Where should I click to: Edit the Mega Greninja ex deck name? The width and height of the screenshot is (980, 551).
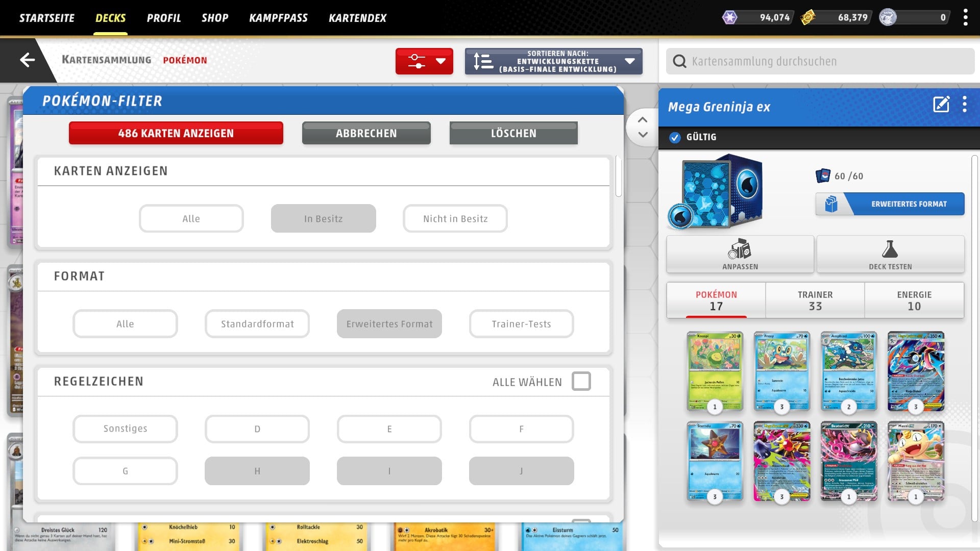tap(941, 104)
